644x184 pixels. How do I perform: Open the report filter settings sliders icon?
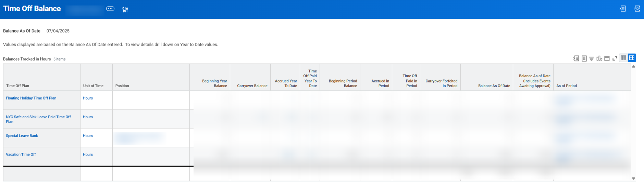tap(125, 10)
